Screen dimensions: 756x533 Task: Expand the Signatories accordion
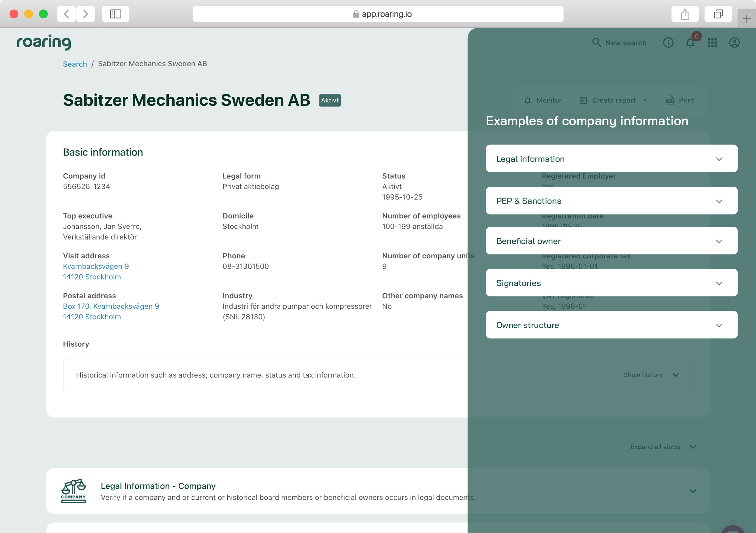pos(611,283)
